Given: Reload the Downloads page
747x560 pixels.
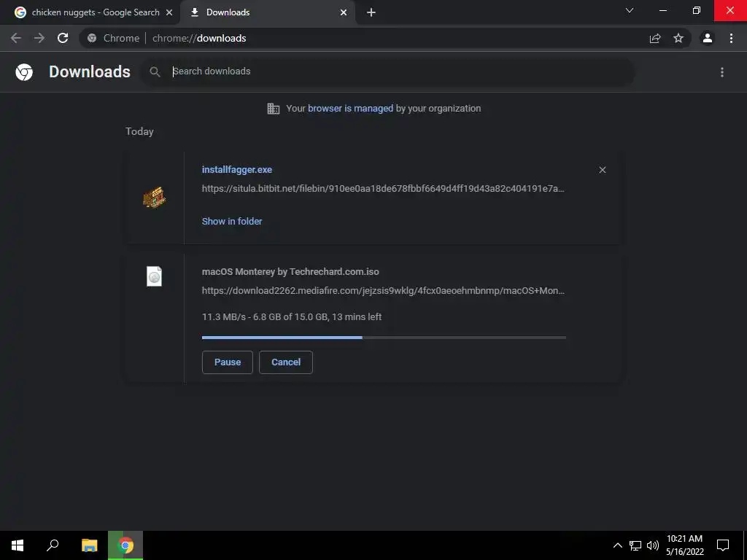Looking at the screenshot, I should click(x=63, y=38).
